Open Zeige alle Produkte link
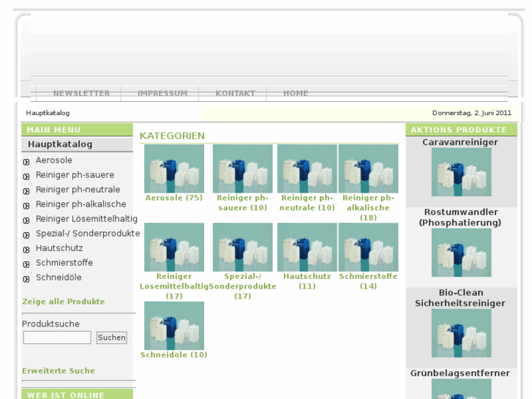532x399 pixels. tap(64, 302)
